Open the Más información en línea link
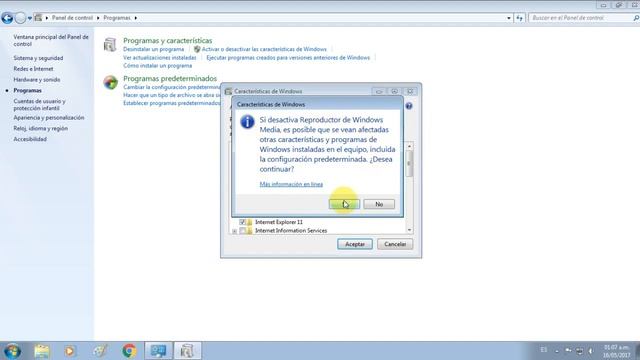640x360 pixels. pos(291,184)
